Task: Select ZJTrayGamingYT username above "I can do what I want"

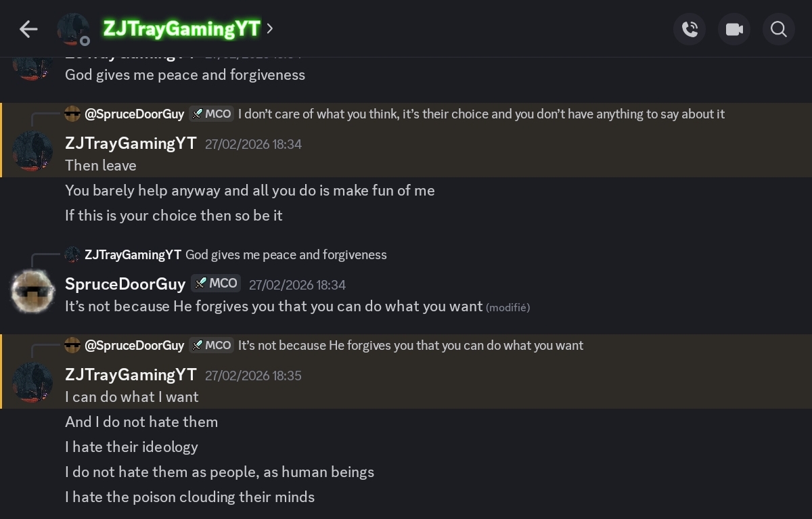Action: (x=131, y=375)
